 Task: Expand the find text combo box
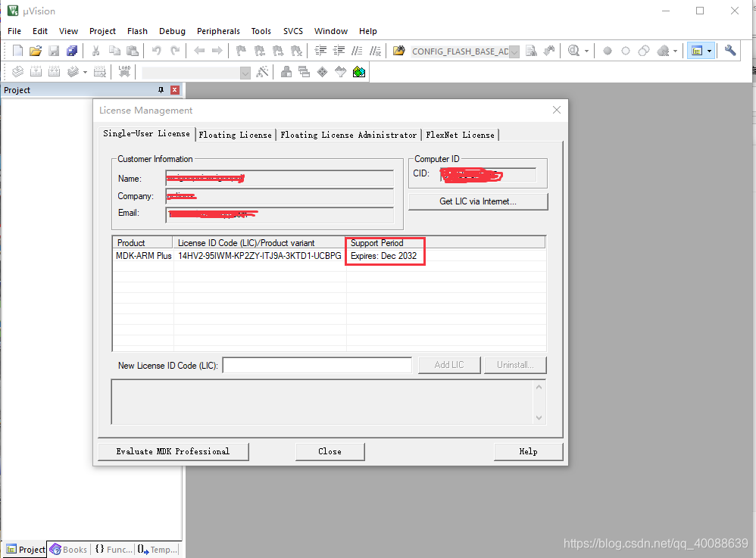click(x=514, y=51)
